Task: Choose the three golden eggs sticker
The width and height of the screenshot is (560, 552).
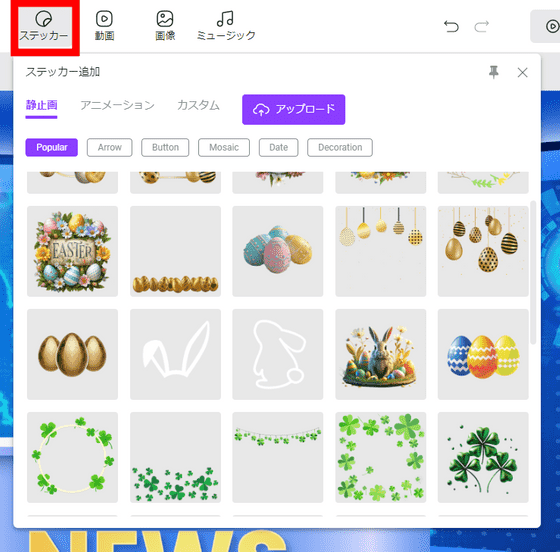Action: tap(72, 355)
